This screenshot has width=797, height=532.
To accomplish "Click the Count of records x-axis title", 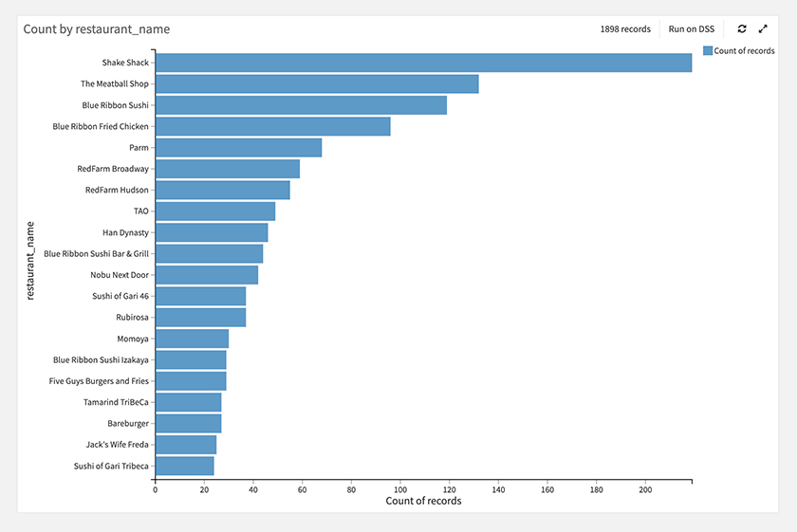I will click(423, 501).
